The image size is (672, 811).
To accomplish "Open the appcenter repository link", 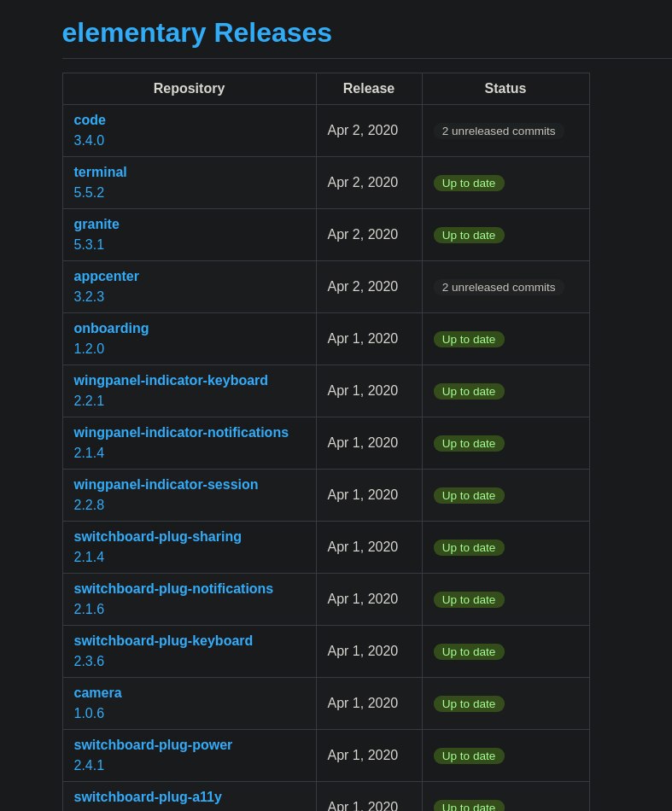I will click(x=107, y=277).
